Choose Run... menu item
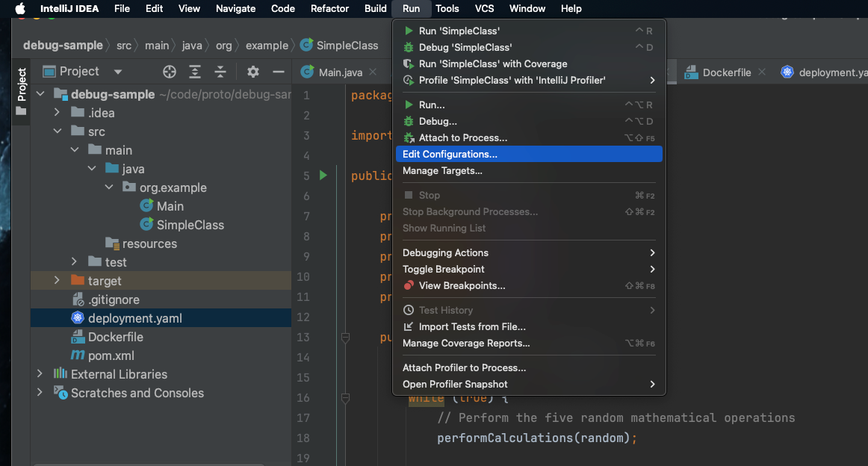The width and height of the screenshot is (868, 466). coord(529,105)
